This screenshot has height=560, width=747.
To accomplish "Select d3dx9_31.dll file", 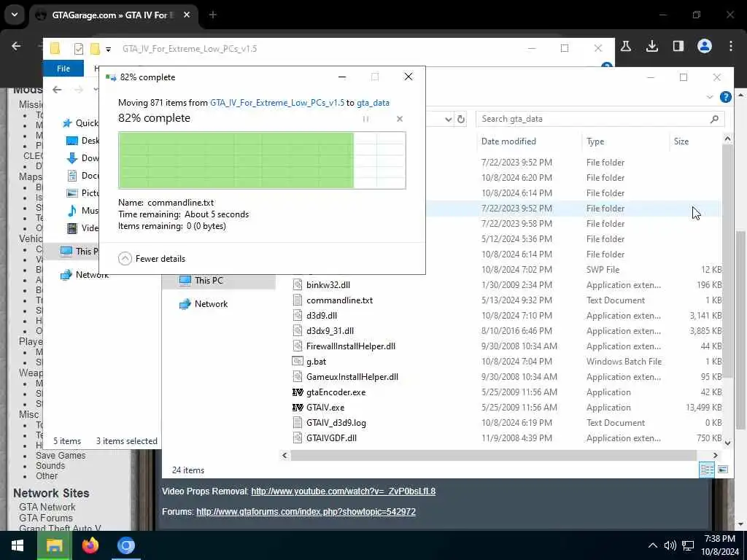I will point(330,331).
